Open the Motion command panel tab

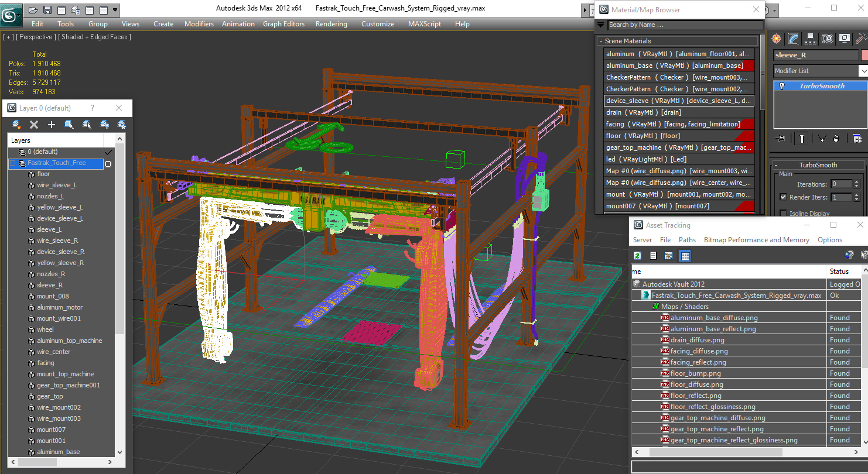[x=827, y=39]
